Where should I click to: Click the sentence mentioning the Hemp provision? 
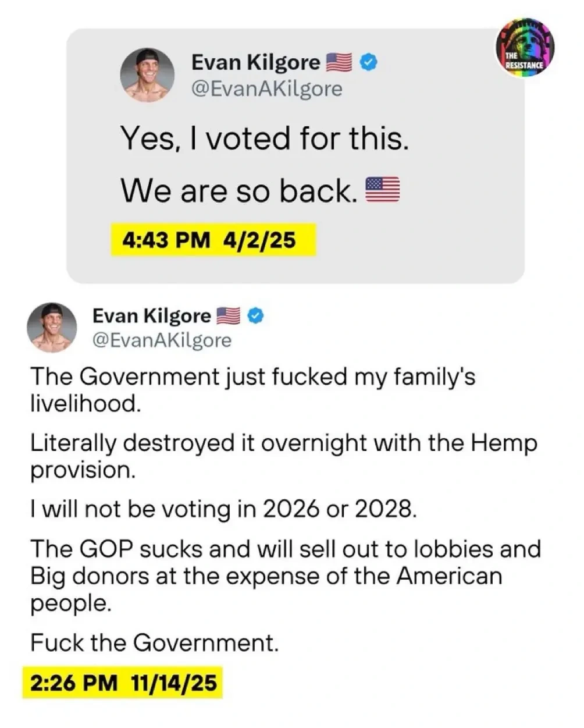pos(283,457)
